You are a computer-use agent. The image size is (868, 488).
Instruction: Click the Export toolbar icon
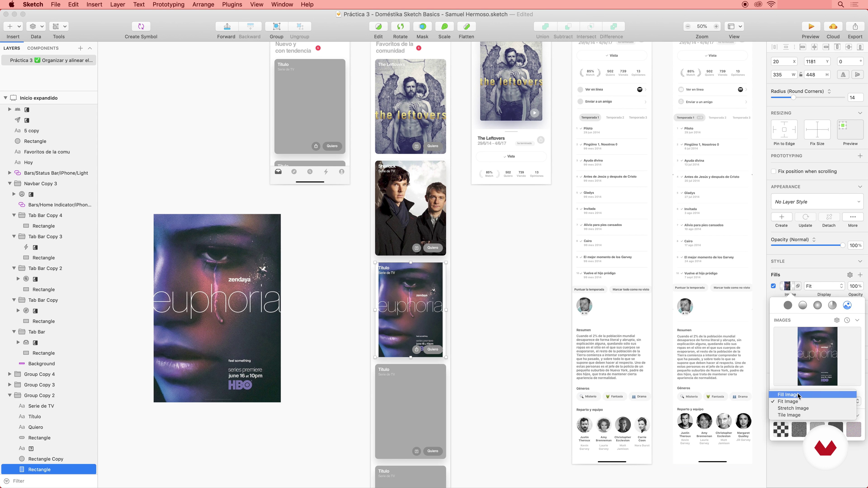855,26
